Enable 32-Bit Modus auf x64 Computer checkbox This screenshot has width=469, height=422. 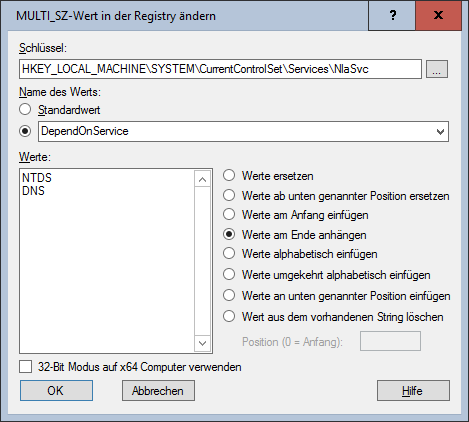pos(26,367)
